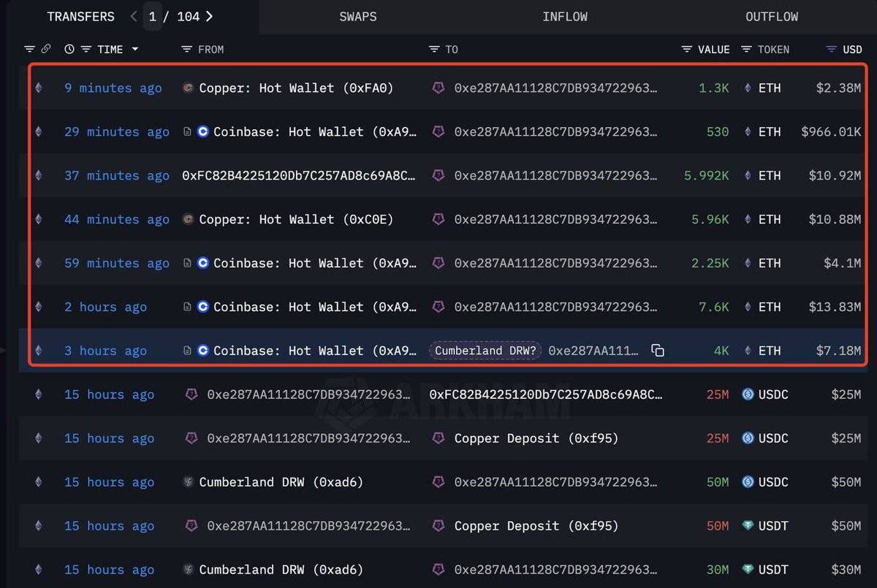
Task: Switch to the INFLOW tab
Action: 565,16
